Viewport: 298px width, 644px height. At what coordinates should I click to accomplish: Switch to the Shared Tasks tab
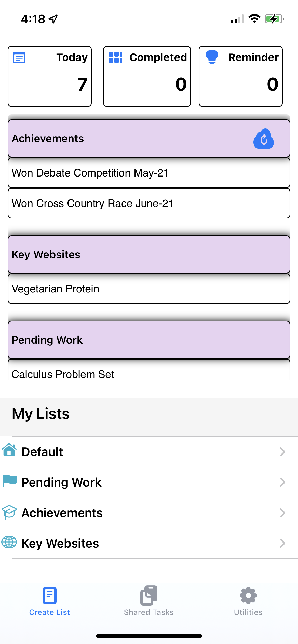[149, 601]
